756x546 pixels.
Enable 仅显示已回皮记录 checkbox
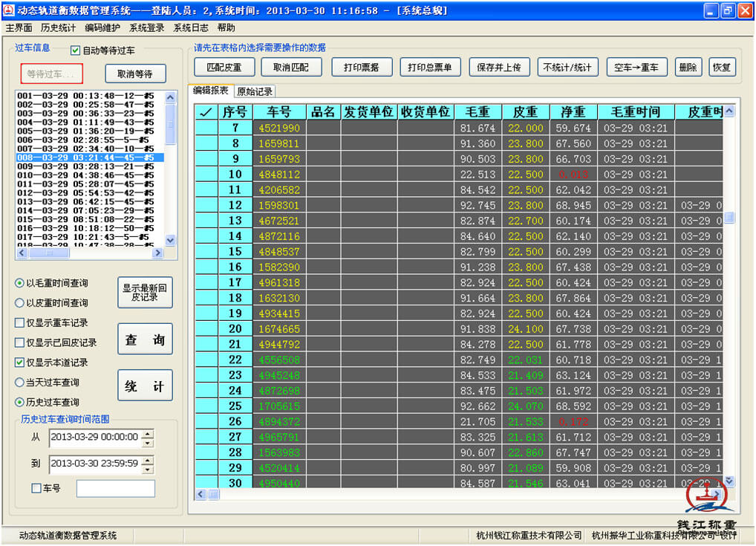tap(20, 342)
